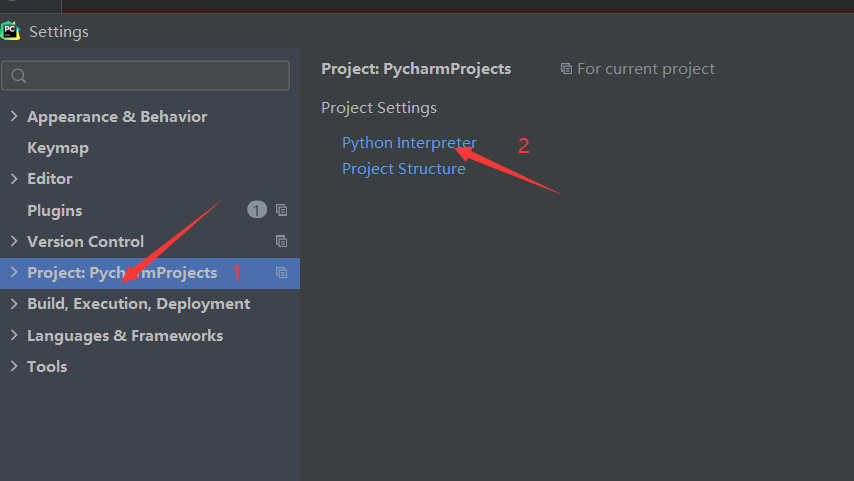Image resolution: width=854 pixels, height=481 pixels.
Task: Select Keymap in the settings list
Action: click(58, 148)
